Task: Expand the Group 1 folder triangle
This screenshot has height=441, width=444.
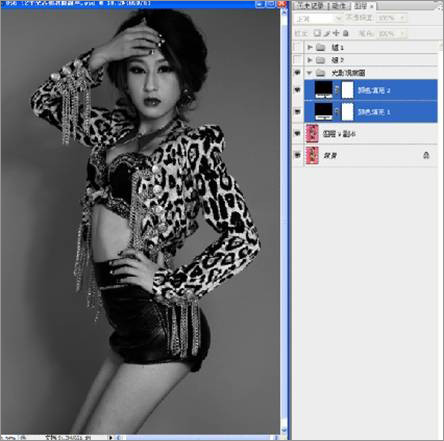Action: point(310,47)
